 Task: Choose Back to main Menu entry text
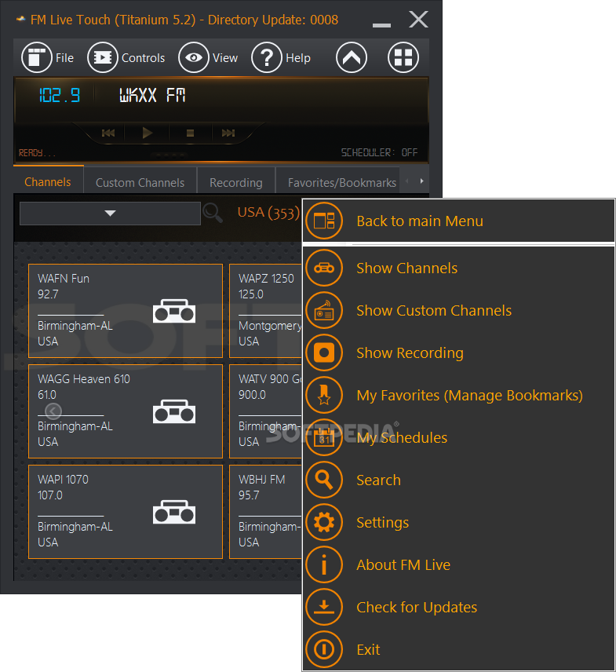420,221
